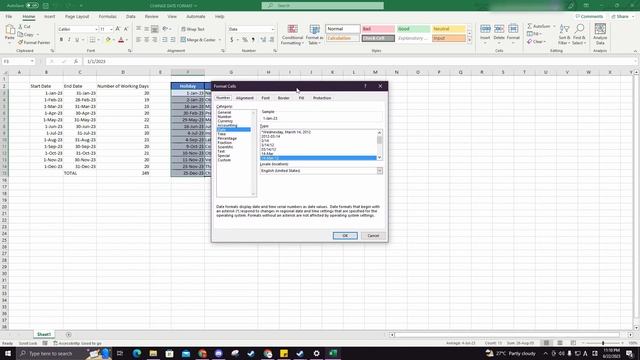The height and width of the screenshot is (360, 640).
Task: Open the Formulas ribbon tab
Action: (107, 17)
